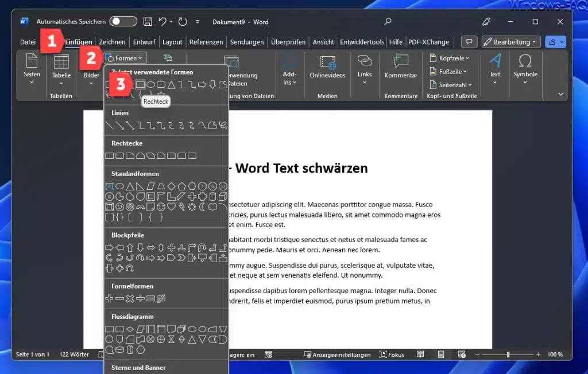588x374 pixels.
Task: Click the zoom in plus button
Action: (538, 354)
